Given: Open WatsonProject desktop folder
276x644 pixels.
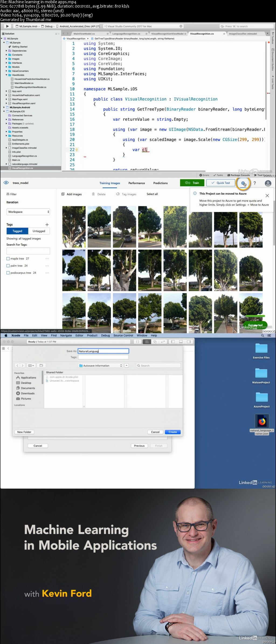Looking at the screenshot, I should tap(261, 376).
